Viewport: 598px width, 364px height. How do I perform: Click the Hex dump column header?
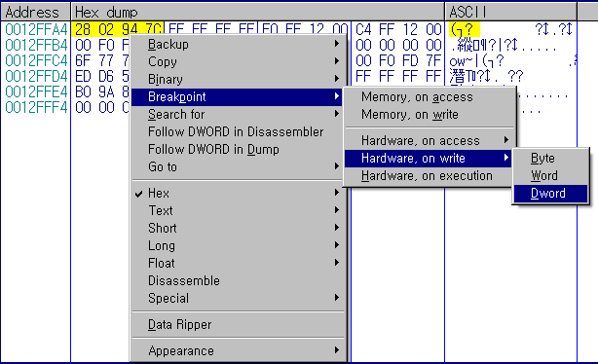point(258,13)
